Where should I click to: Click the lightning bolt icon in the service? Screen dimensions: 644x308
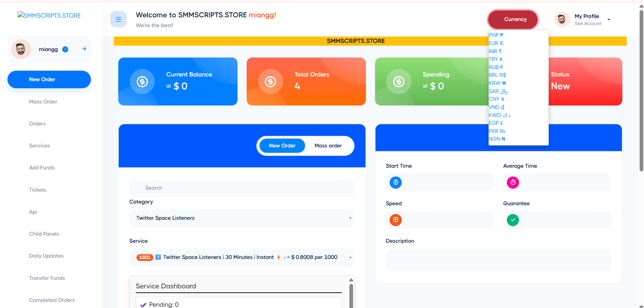coord(279,257)
